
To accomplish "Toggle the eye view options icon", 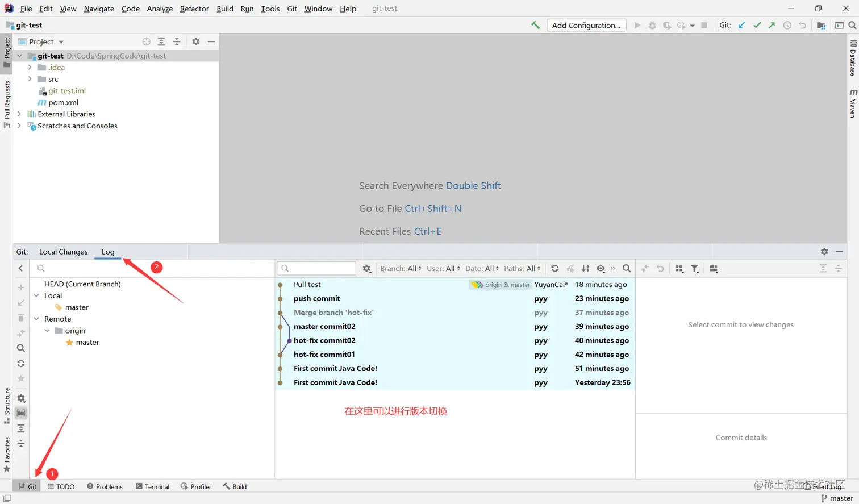I will [601, 268].
